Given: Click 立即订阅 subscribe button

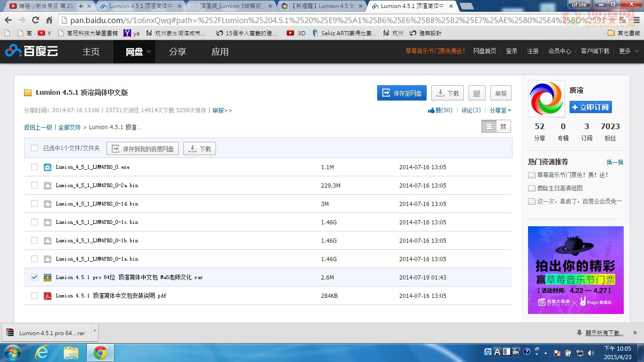Looking at the screenshot, I should (x=591, y=107).
